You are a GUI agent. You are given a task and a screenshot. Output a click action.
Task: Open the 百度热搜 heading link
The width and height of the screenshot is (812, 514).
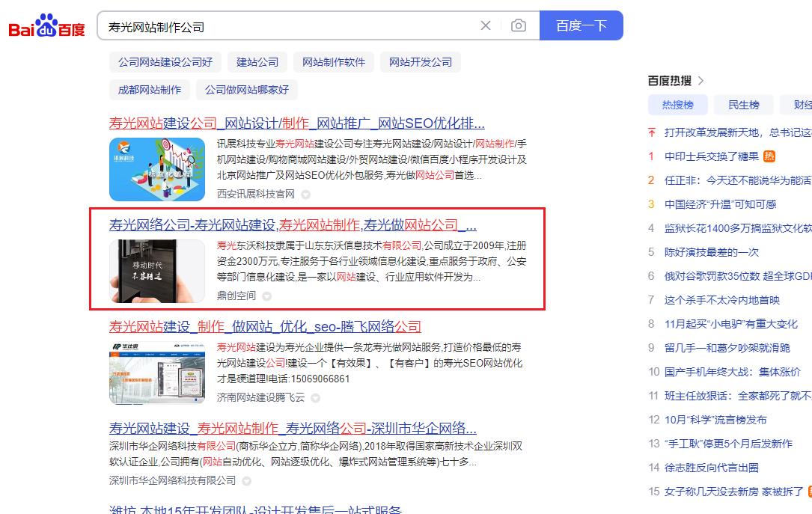[x=670, y=81]
